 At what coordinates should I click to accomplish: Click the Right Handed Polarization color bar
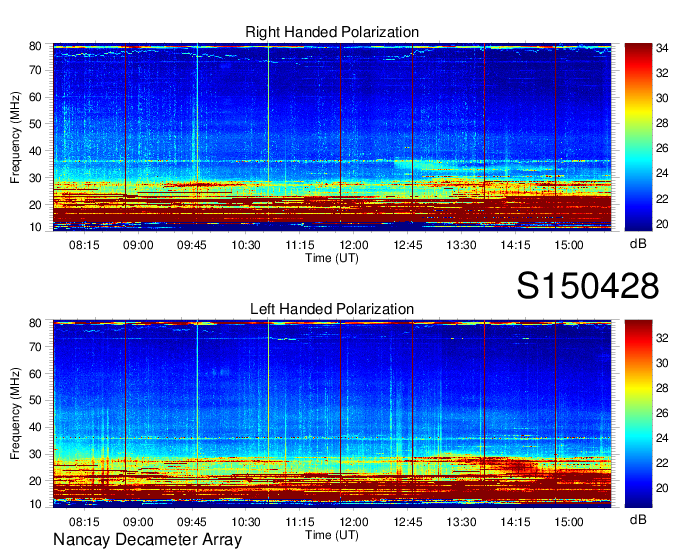pyautogui.click(x=638, y=137)
